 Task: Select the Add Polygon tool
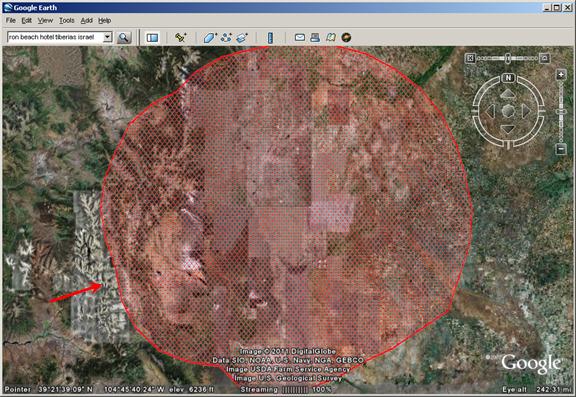210,37
